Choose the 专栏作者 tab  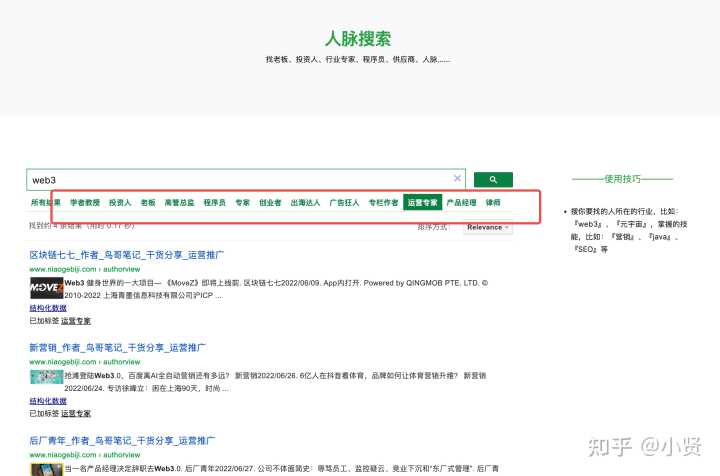pyautogui.click(x=383, y=202)
